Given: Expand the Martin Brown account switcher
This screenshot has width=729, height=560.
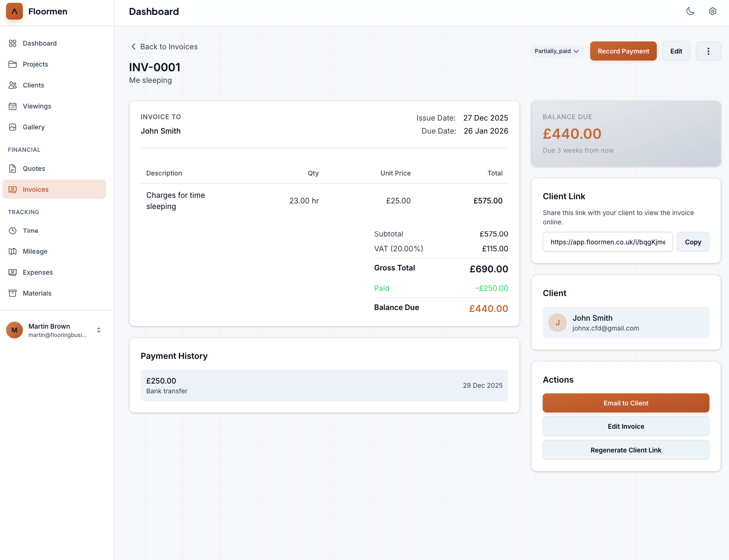Looking at the screenshot, I should [x=98, y=330].
